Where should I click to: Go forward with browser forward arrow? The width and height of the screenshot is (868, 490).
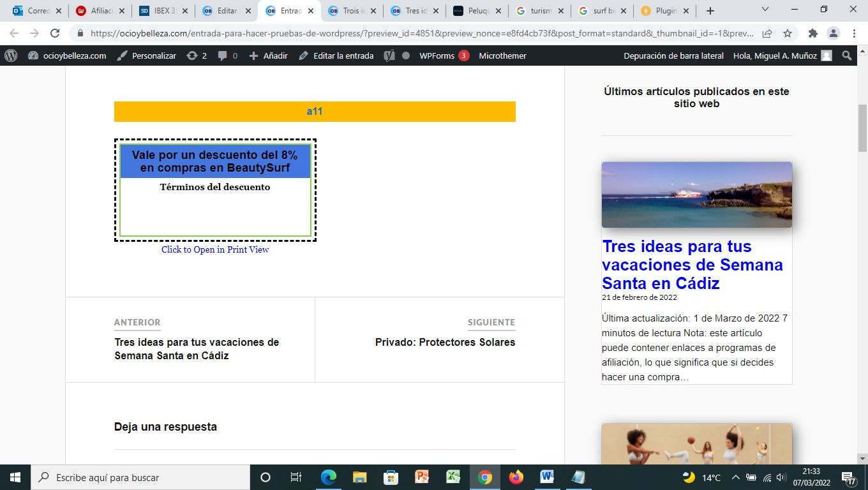pos(34,33)
